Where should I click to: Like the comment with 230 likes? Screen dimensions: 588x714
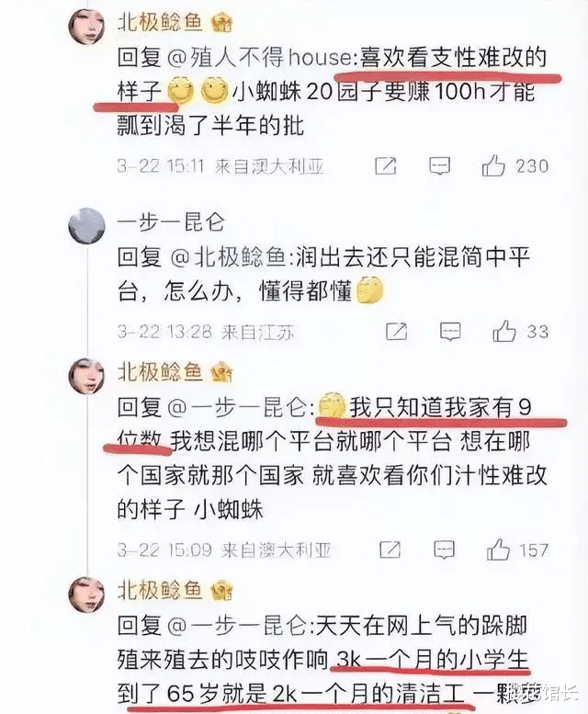(493, 164)
